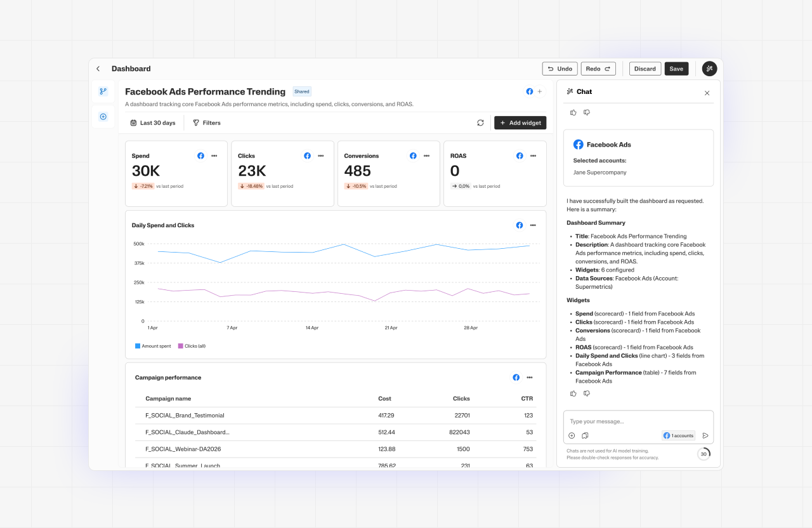Screen dimensions: 812x528
Task: Click the Facebook icon on the Conversions card
Action: click(x=413, y=155)
